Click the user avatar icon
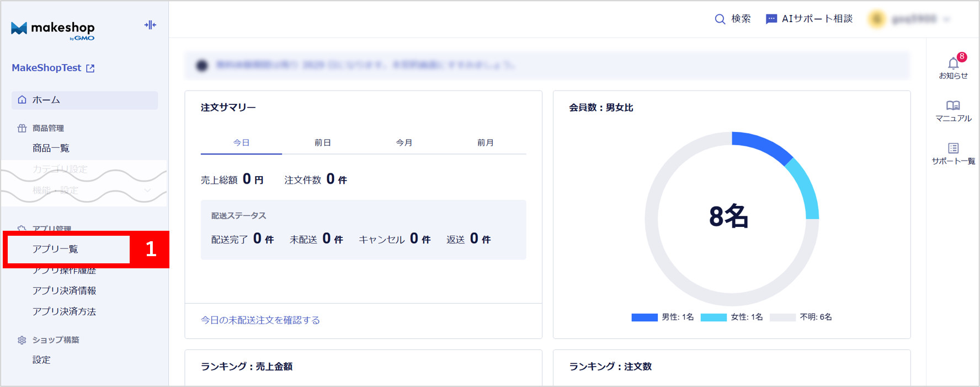 click(876, 19)
